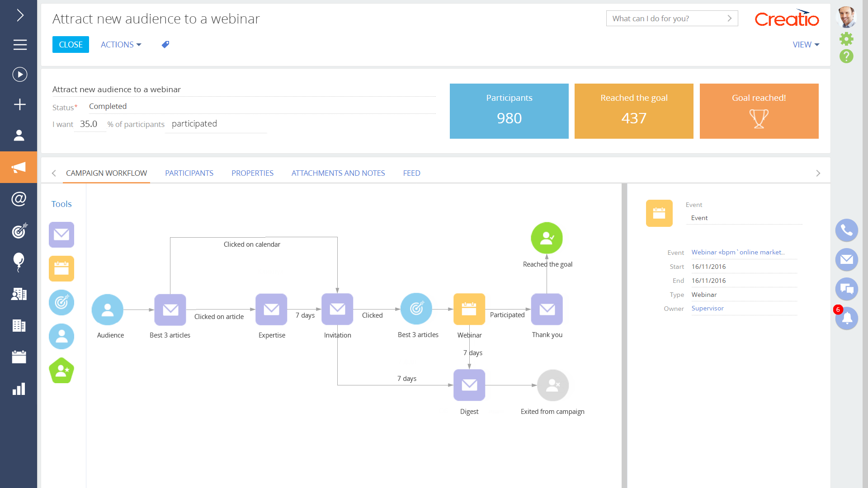Select the target/goal tool icon in toolbar
The image size is (868, 488).
tap(61, 303)
